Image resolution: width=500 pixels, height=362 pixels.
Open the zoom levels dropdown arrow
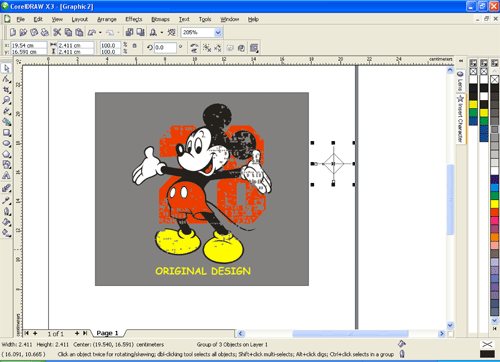[218, 32]
